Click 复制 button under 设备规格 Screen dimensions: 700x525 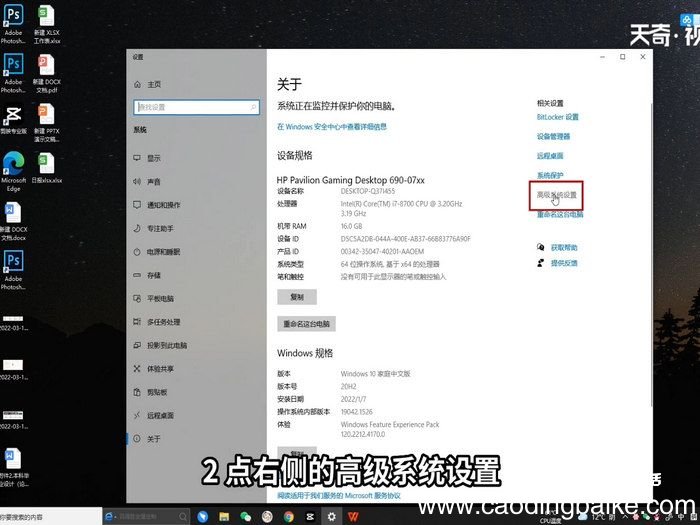(297, 297)
